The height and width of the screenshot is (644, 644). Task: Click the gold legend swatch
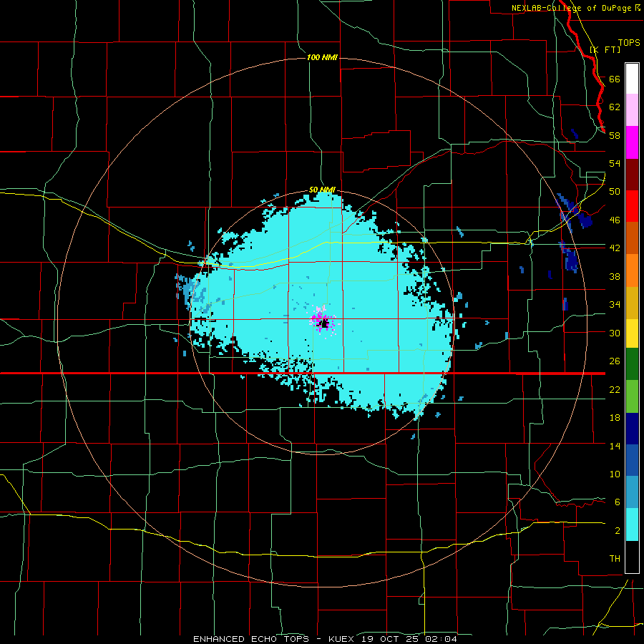632,301
